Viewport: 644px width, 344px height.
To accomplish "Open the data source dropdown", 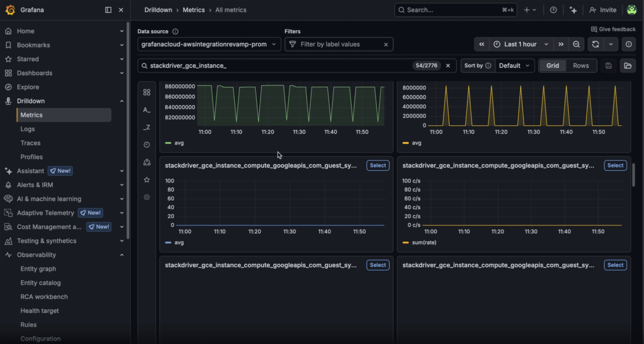I will [x=209, y=44].
